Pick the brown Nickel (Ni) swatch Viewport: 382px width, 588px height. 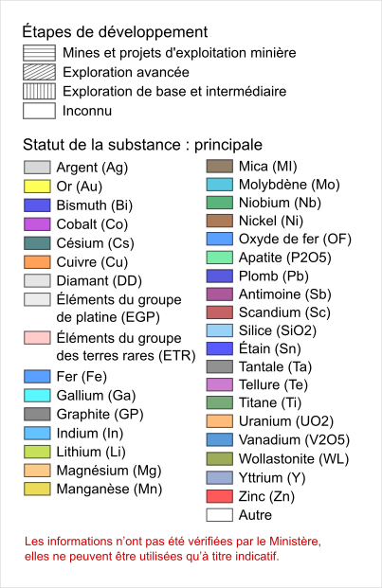[x=220, y=221]
